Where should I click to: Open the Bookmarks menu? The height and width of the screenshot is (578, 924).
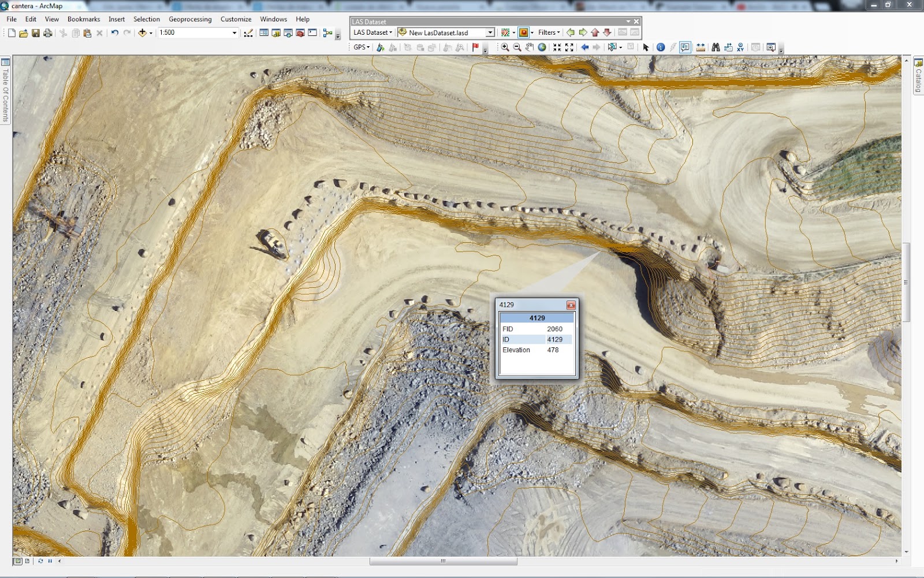click(x=84, y=19)
